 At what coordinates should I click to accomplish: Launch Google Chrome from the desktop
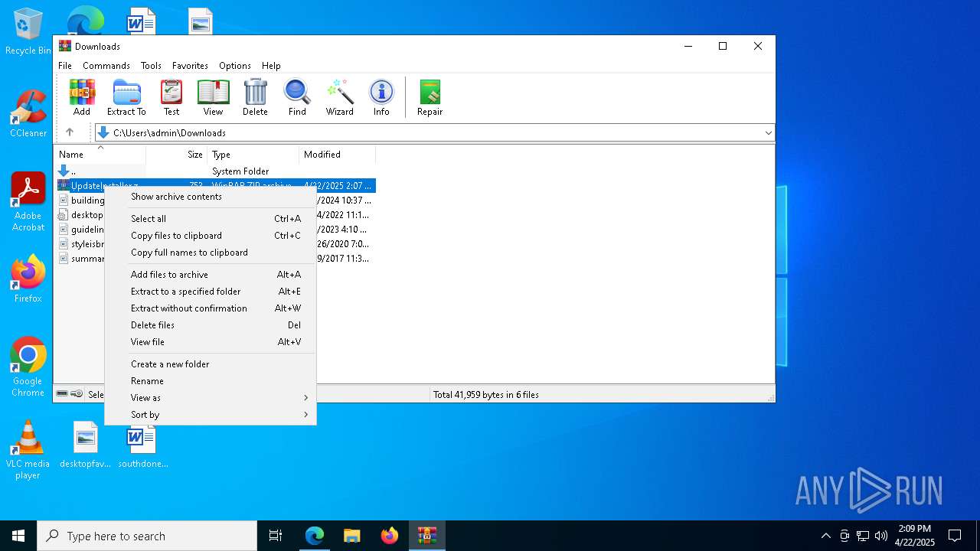coord(28,367)
